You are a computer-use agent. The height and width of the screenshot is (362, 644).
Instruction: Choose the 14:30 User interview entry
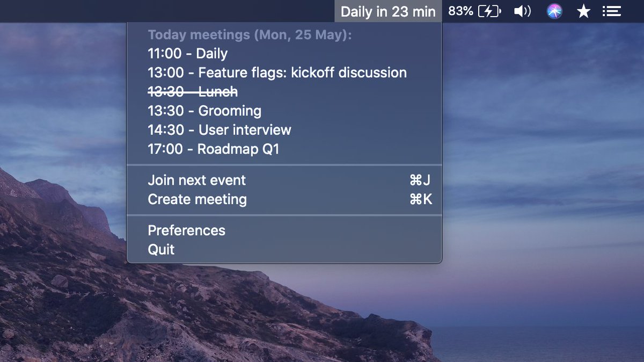tap(284, 130)
